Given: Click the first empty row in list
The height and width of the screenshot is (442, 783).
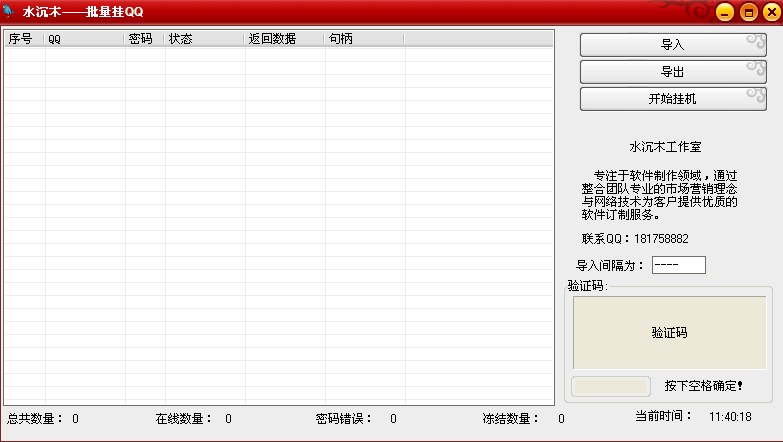Looking at the screenshot, I should point(279,55).
